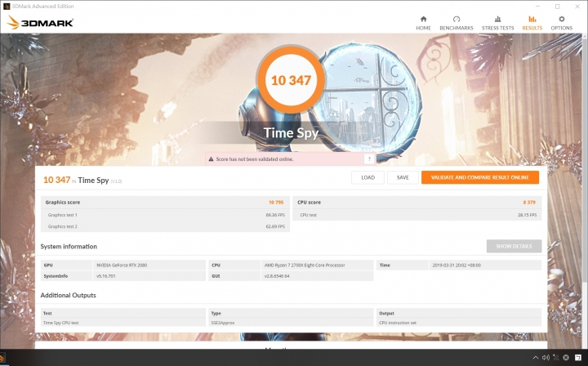Click the circular X tray icon
The height and width of the screenshot is (366, 588).
pyautogui.click(x=566, y=358)
